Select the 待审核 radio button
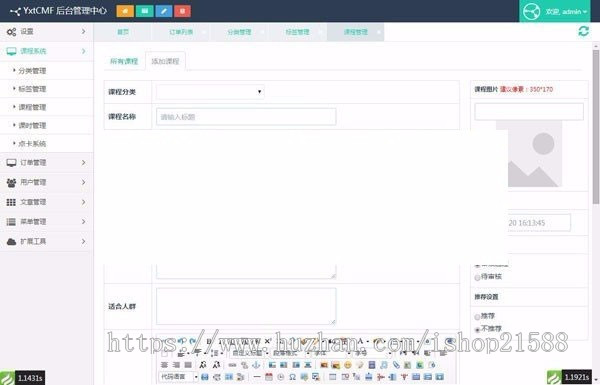Viewport: 600px width, 385px height. pyautogui.click(x=477, y=277)
